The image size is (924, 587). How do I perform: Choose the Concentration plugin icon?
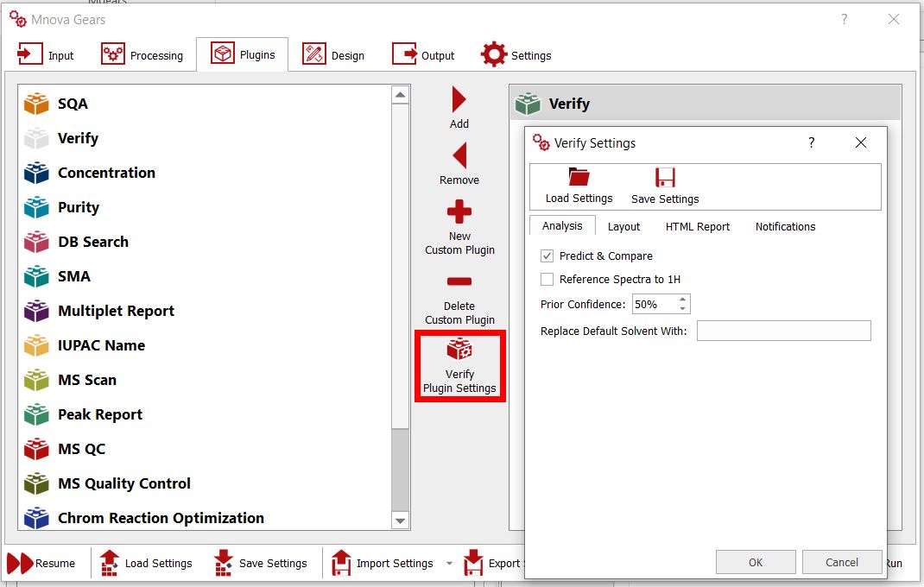[x=36, y=173]
